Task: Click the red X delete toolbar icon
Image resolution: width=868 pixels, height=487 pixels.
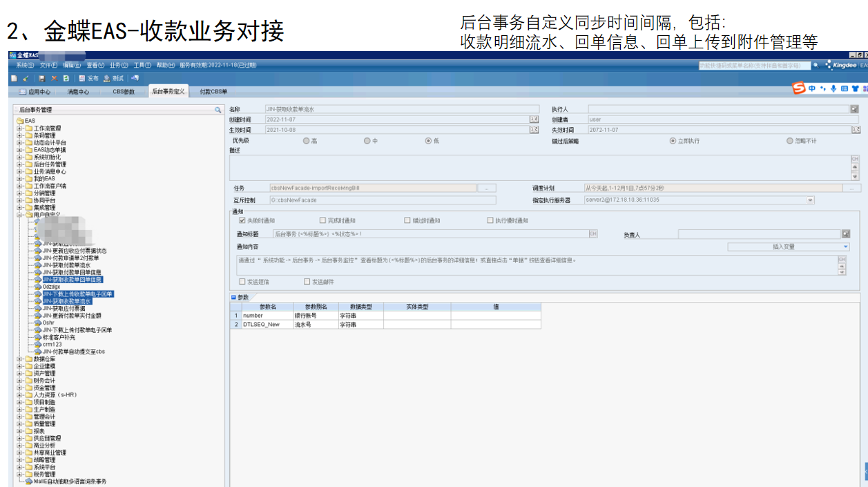Action: coord(54,78)
